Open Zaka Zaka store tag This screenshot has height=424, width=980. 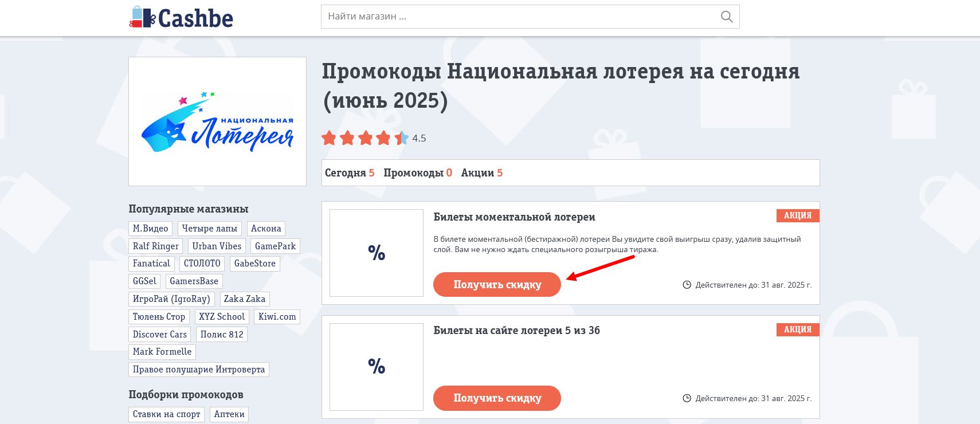[245, 299]
